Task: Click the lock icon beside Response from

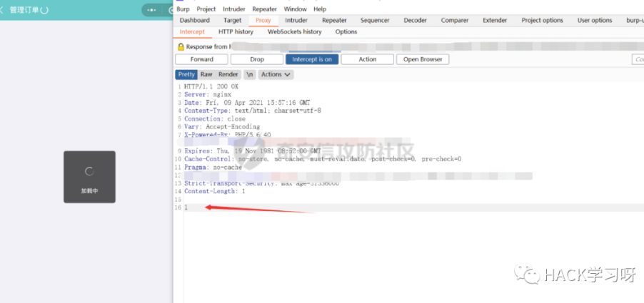Action: (x=181, y=47)
